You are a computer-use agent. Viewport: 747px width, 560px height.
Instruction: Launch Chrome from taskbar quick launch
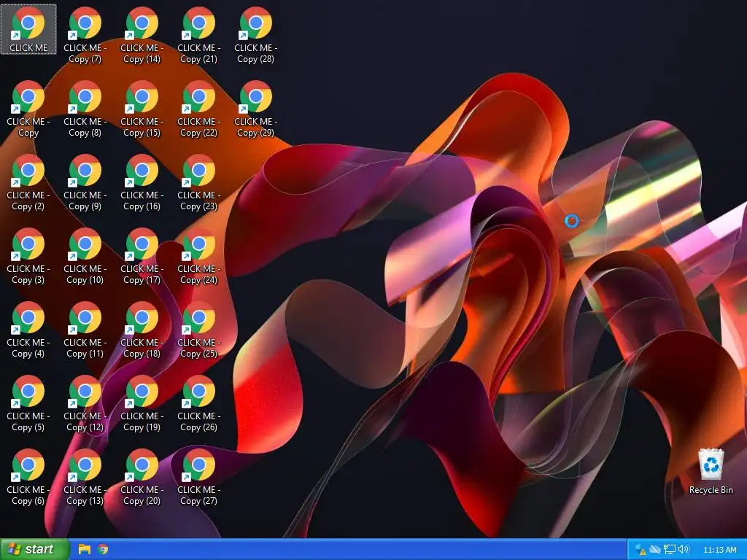tap(103, 549)
